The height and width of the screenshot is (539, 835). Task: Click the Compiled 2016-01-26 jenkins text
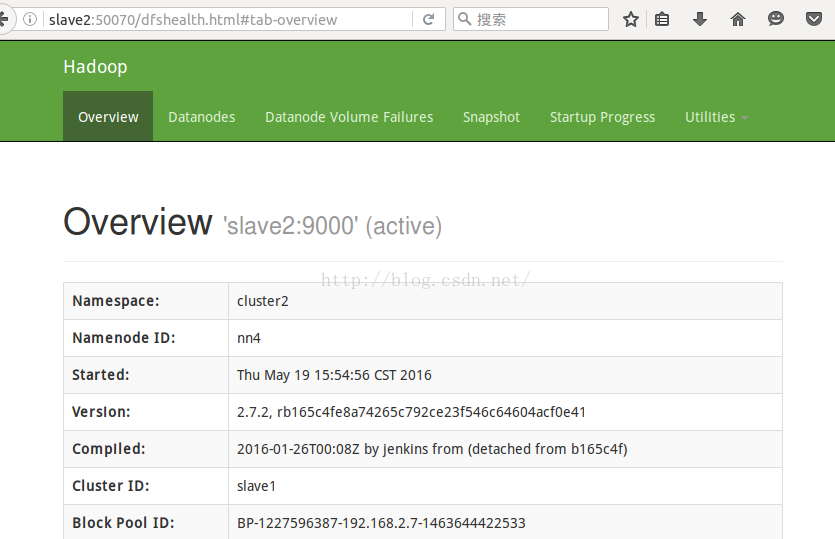[x=432, y=449]
